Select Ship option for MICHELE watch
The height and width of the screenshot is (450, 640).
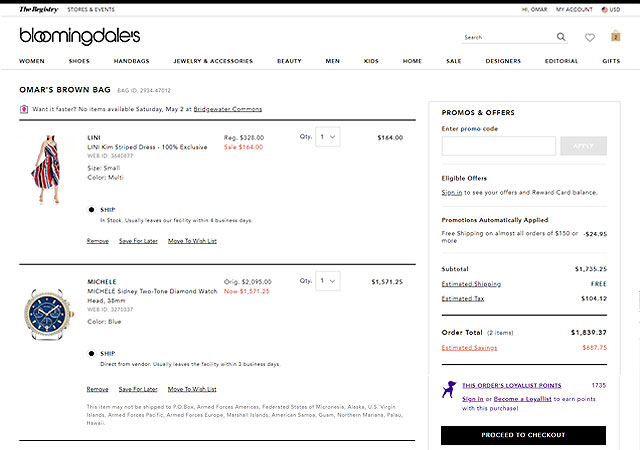91,354
